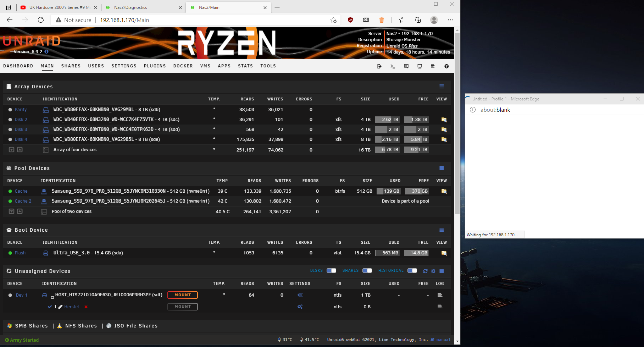Open Edge tab actions menu button

[x=8, y=7]
